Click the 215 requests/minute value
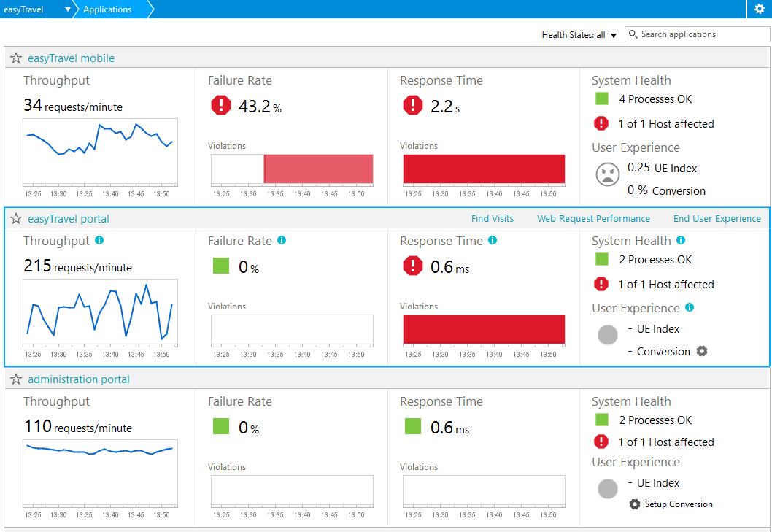The width and height of the screenshot is (772, 532). (x=78, y=266)
